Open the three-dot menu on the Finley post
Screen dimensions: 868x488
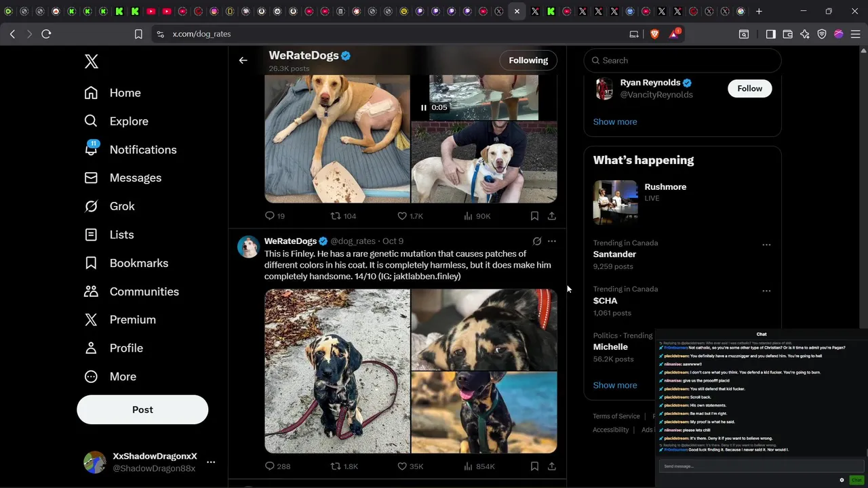(552, 241)
